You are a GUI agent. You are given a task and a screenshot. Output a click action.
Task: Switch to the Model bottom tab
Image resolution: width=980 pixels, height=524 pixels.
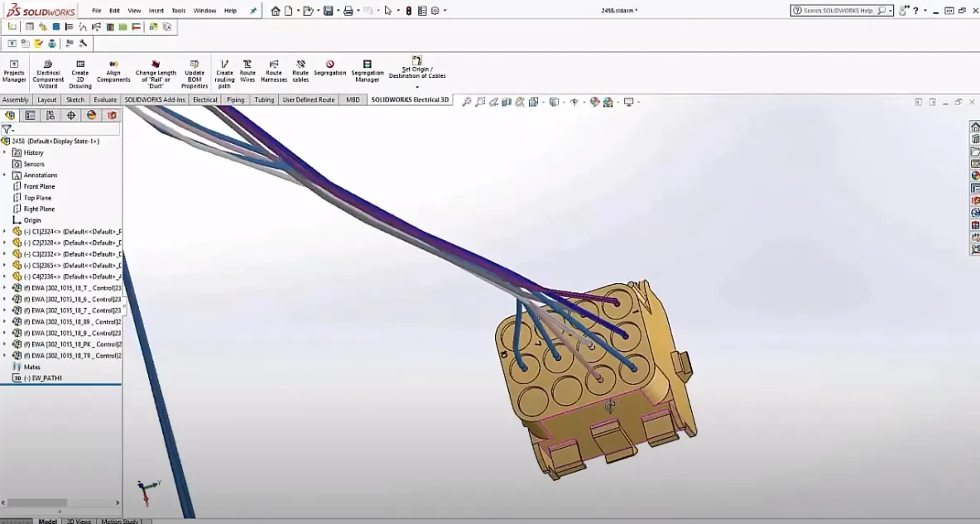(47, 520)
